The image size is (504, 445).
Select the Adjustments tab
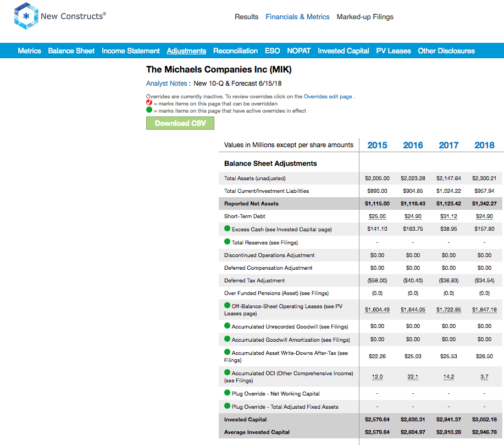tap(186, 51)
